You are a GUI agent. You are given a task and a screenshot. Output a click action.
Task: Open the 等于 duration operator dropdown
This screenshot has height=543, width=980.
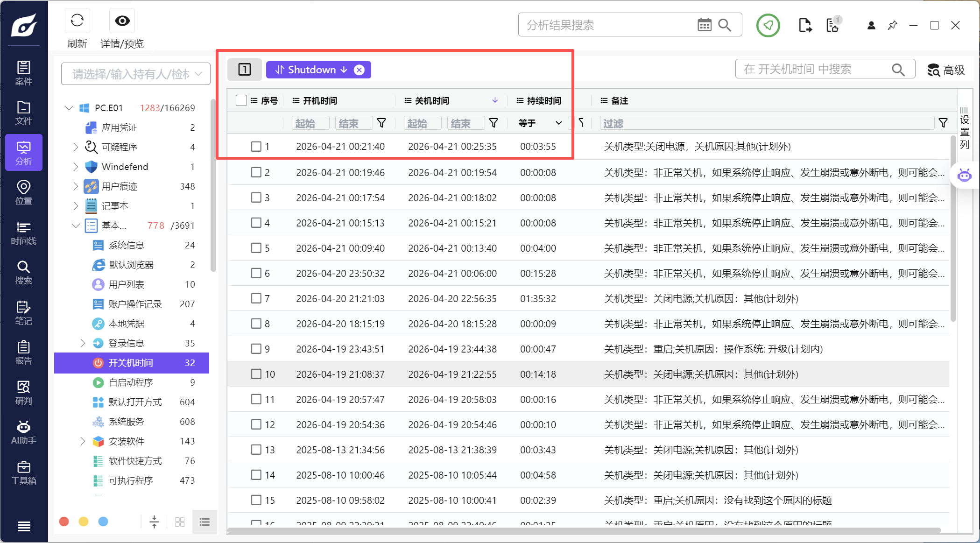(540, 123)
